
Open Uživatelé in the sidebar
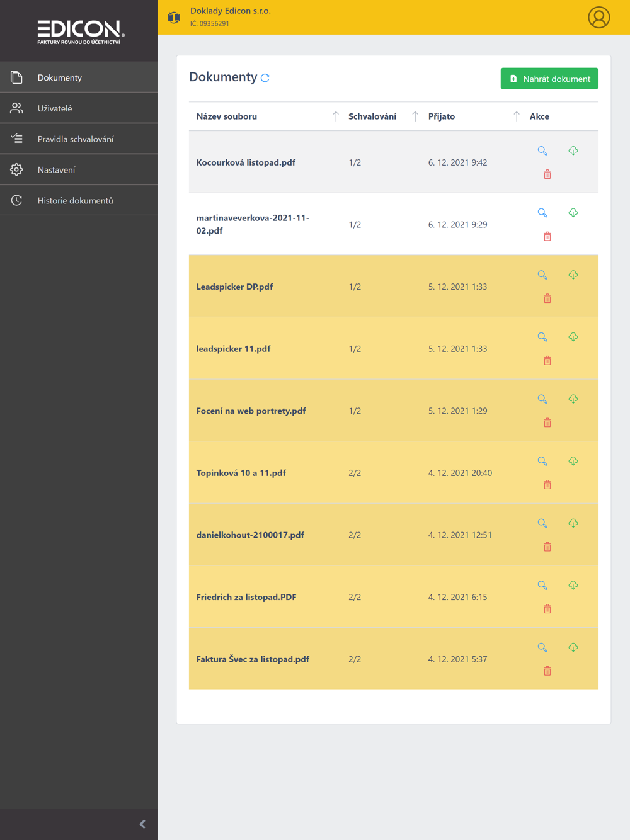(x=55, y=108)
